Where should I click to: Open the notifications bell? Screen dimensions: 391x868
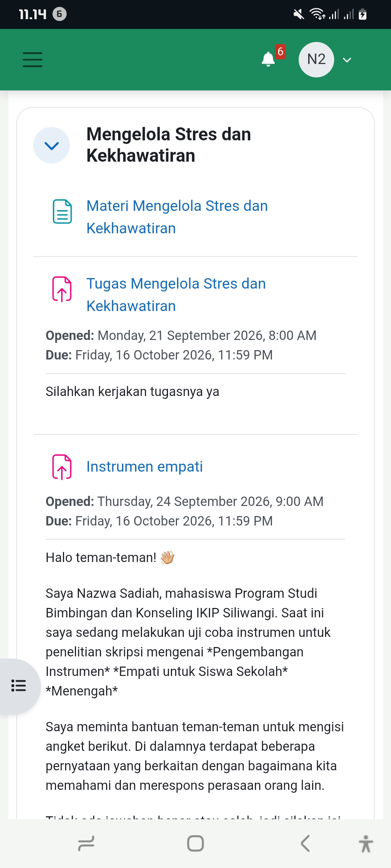click(x=268, y=59)
